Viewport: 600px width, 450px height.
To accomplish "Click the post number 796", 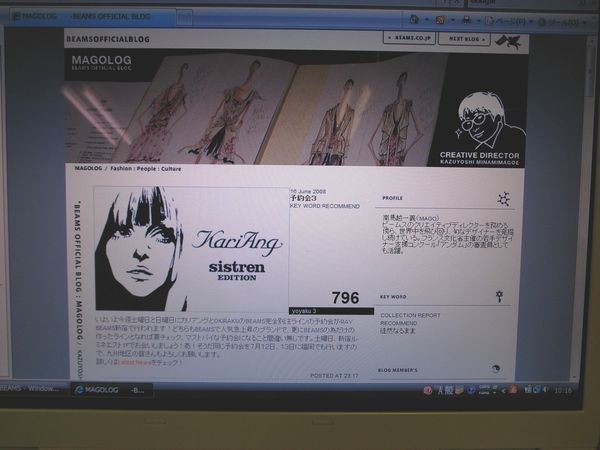I will [345, 298].
